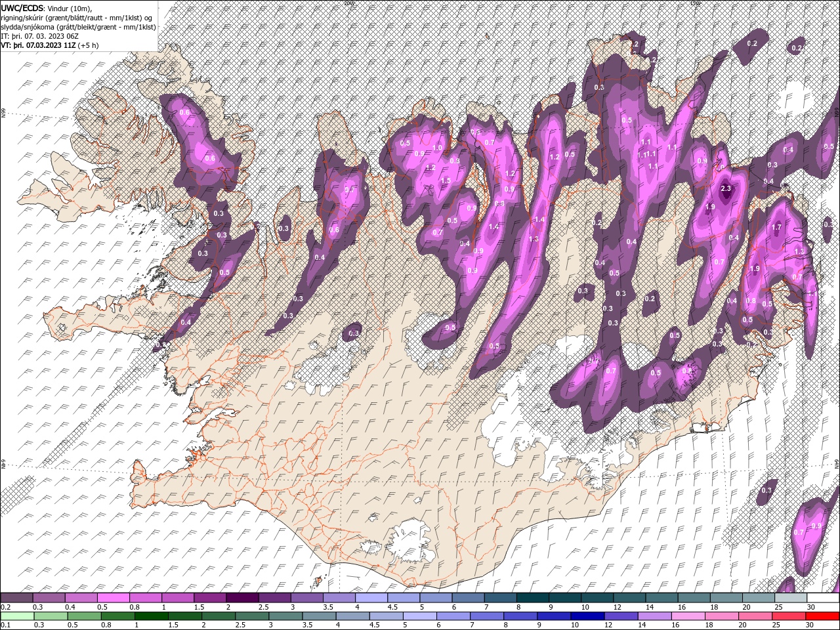840x630 pixels.
Task: Click the 12 label under the lower rain scale
Action: [x=608, y=625]
